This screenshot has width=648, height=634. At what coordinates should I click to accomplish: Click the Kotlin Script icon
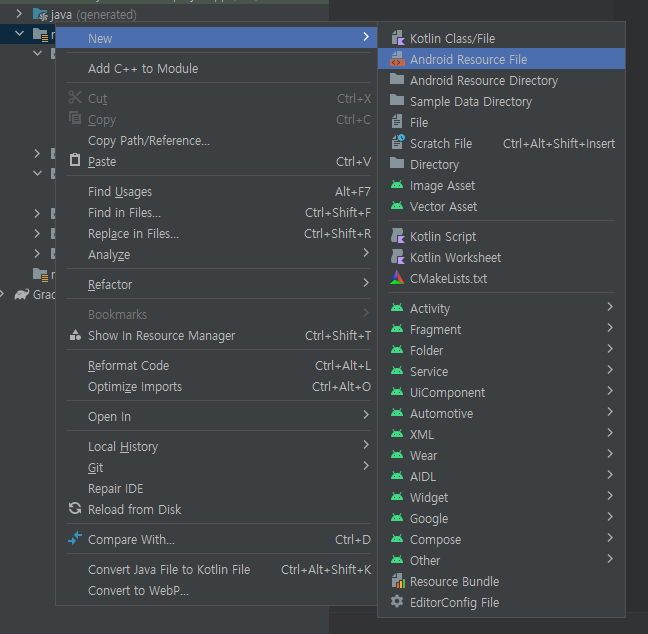click(397, 236)
